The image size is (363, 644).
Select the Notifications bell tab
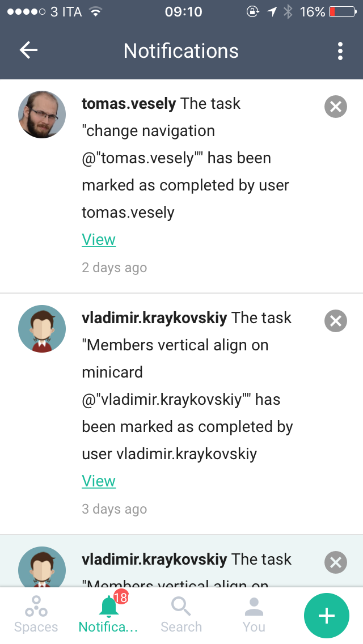tap(108, 614)
